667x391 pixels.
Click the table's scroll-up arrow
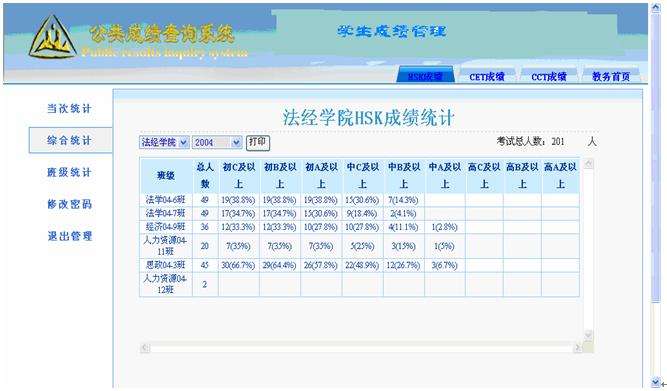tap(588, 163)
